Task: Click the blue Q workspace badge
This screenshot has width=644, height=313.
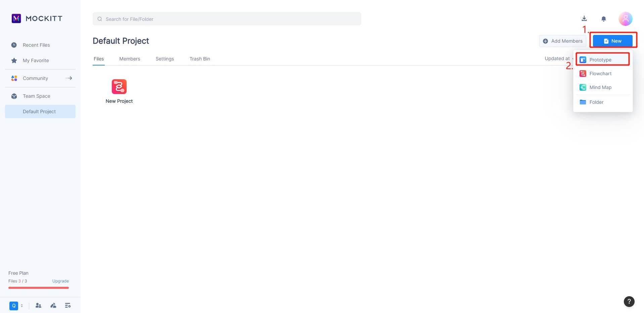Action: point(14,306)
